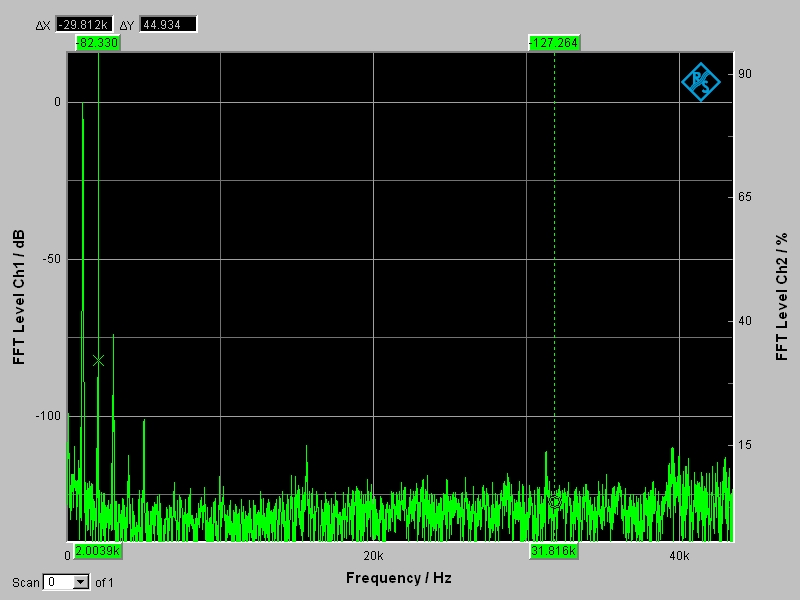Image resolution: width=800 pixels, height=600 pixels.
Task: Click the green -82.330 cursor level label
Action: 97,43
